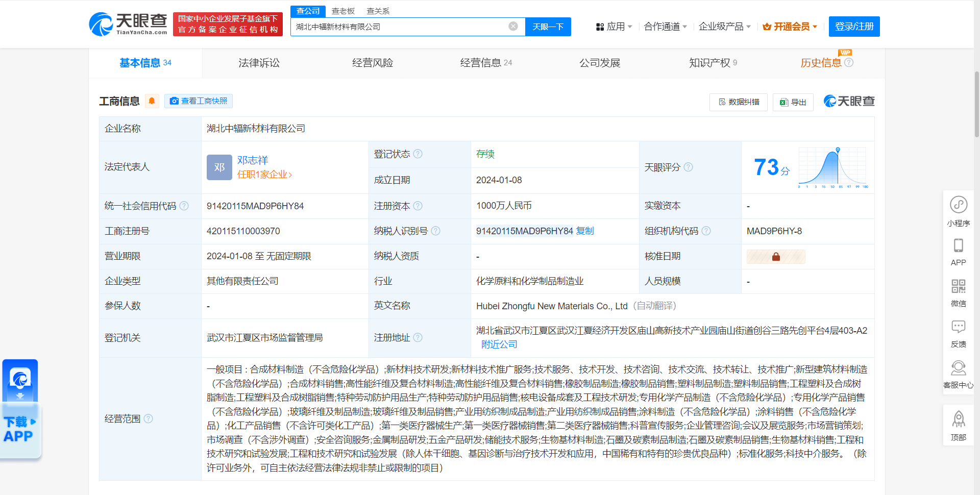Click help icon next to 组织机构代码
This screenshot has width=980, height=495.
(x=706, y=231)
